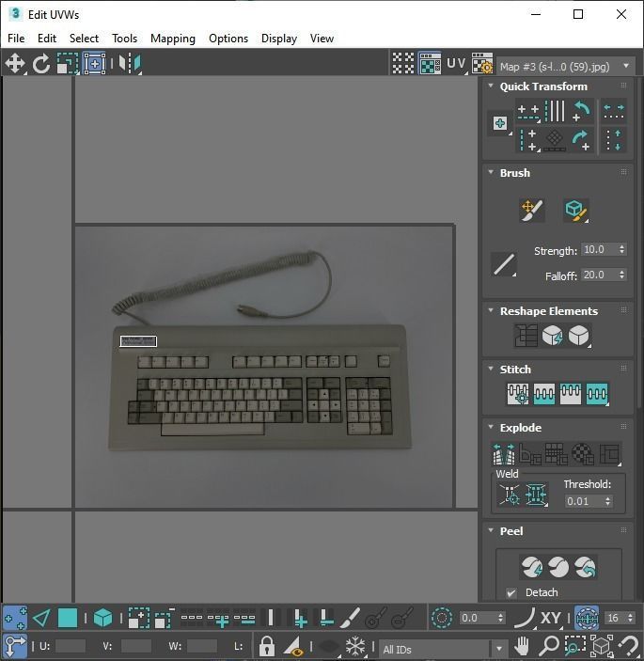Click the Break explode icon

point(504,453)
